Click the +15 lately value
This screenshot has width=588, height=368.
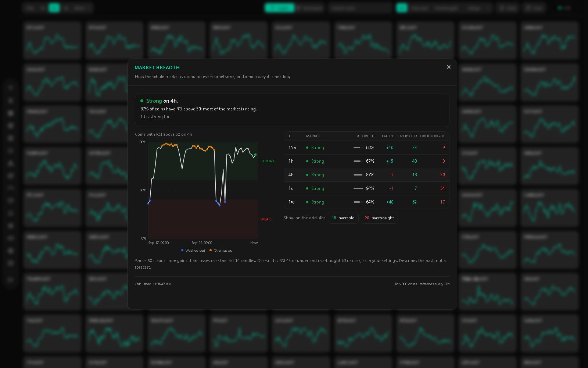(x=390, y=161)
